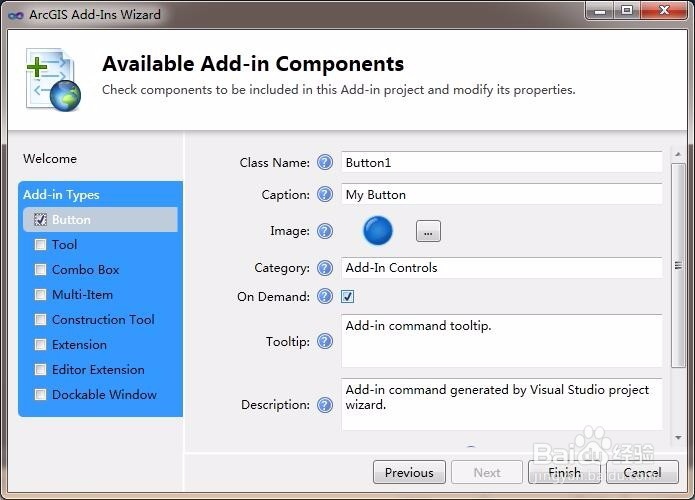Click the ArcGIS Add-Ins Wizard title bar icon

16,15
